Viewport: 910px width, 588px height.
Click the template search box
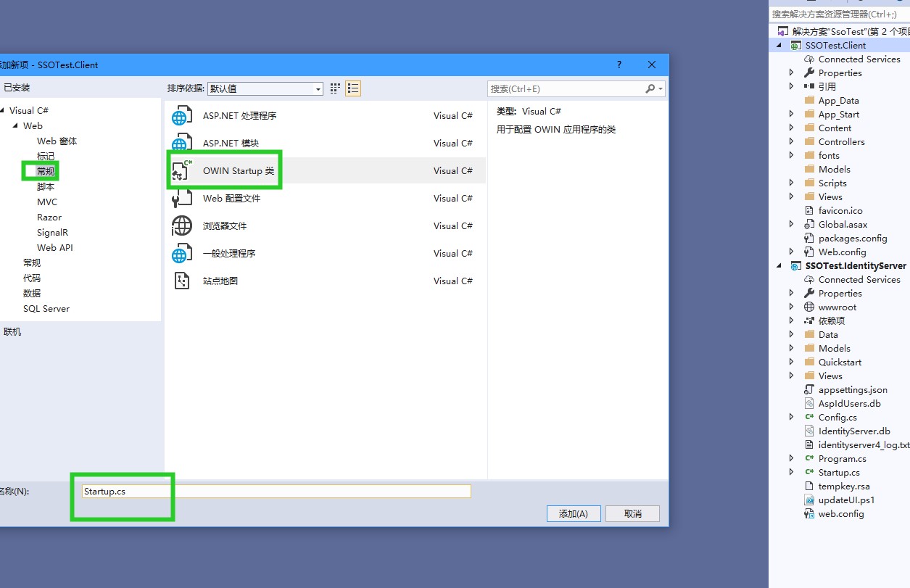click(566, 88)
